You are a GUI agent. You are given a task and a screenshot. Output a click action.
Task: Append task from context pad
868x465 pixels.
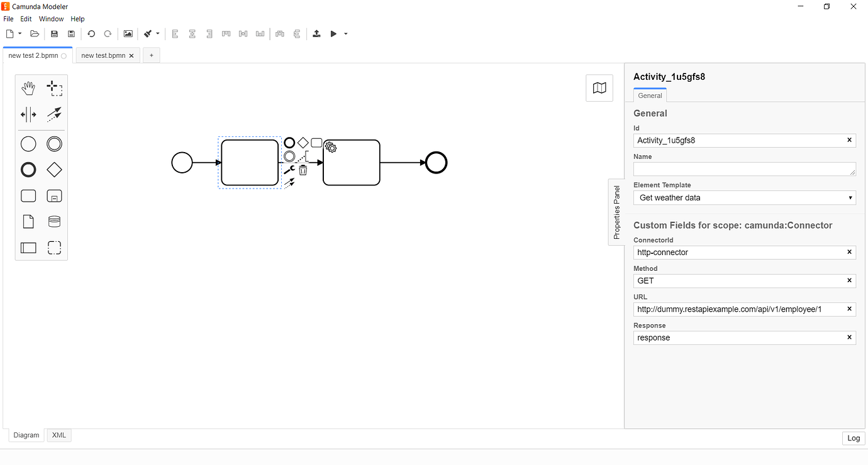[x=316, y=143]
